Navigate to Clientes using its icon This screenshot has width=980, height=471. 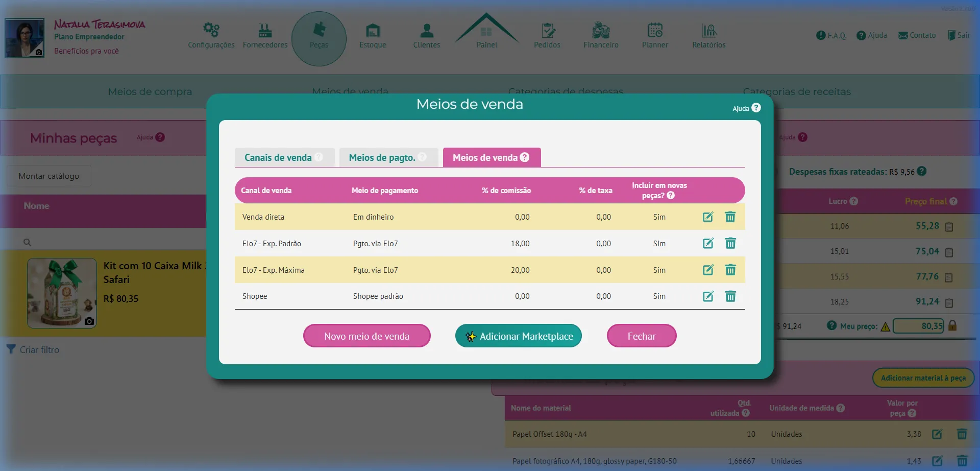pos(427,31)
